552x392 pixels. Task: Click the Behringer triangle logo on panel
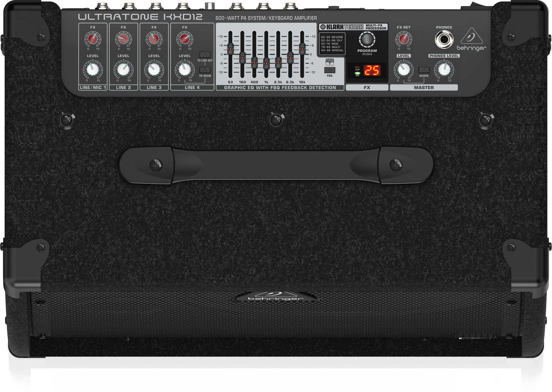(x=472, y=36)
